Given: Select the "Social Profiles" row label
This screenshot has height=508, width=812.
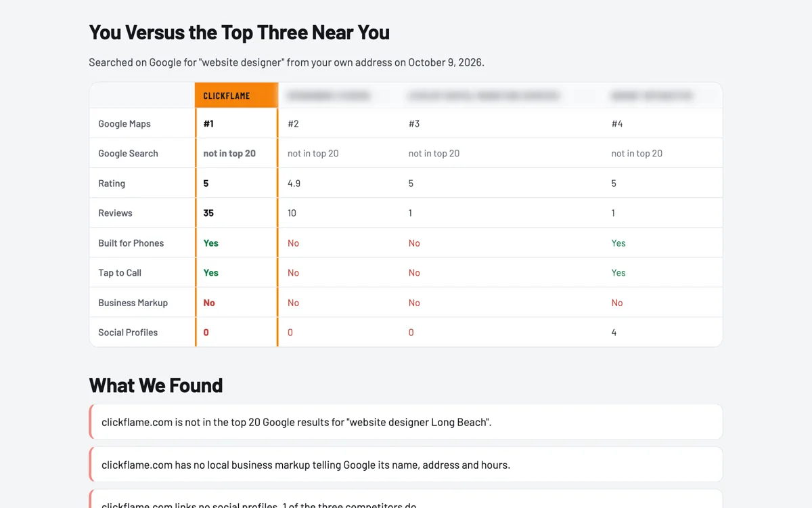Looking at the screenshot, I should (128, 333).
